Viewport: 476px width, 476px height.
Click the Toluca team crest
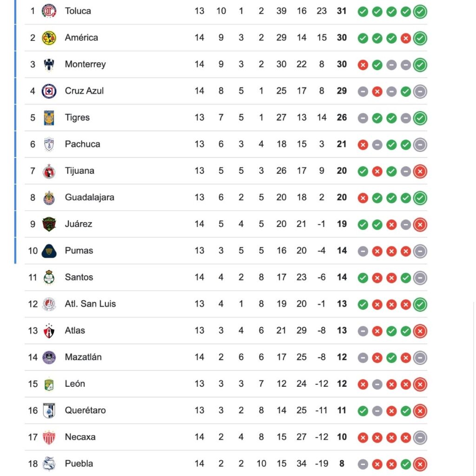[49, 11]
